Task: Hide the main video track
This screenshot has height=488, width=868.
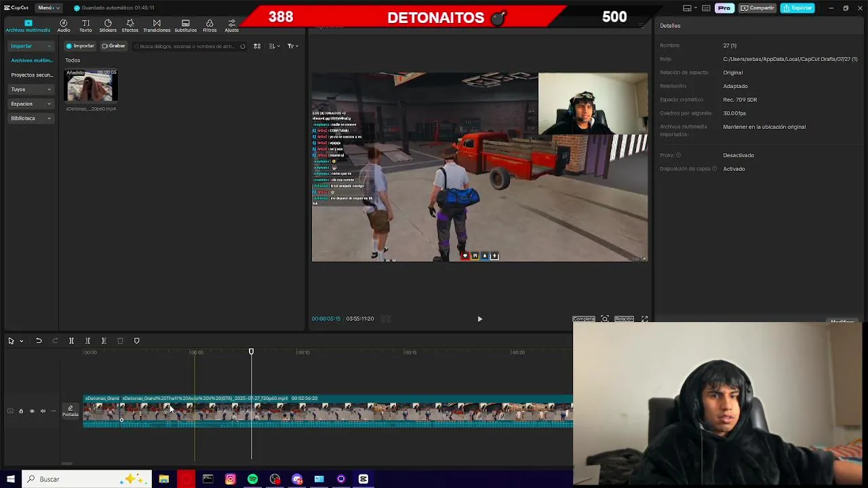Action: pyautogui.click(x=32, y=411)
